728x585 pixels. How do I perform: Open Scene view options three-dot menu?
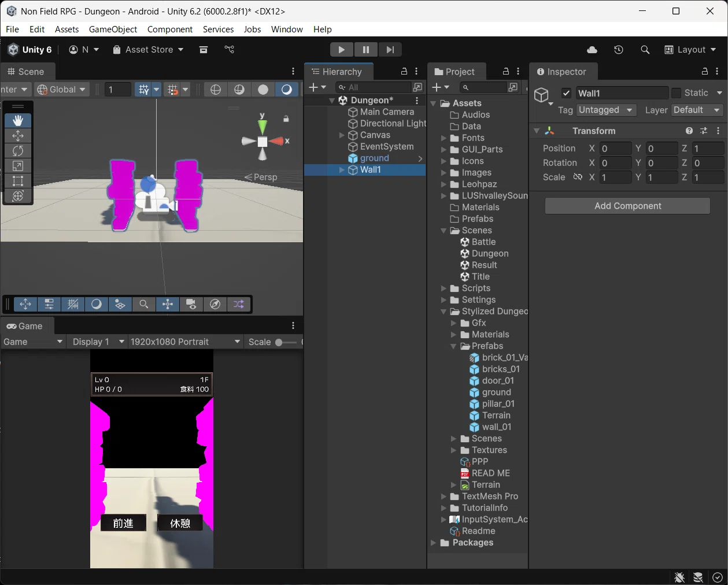[293, 72]
